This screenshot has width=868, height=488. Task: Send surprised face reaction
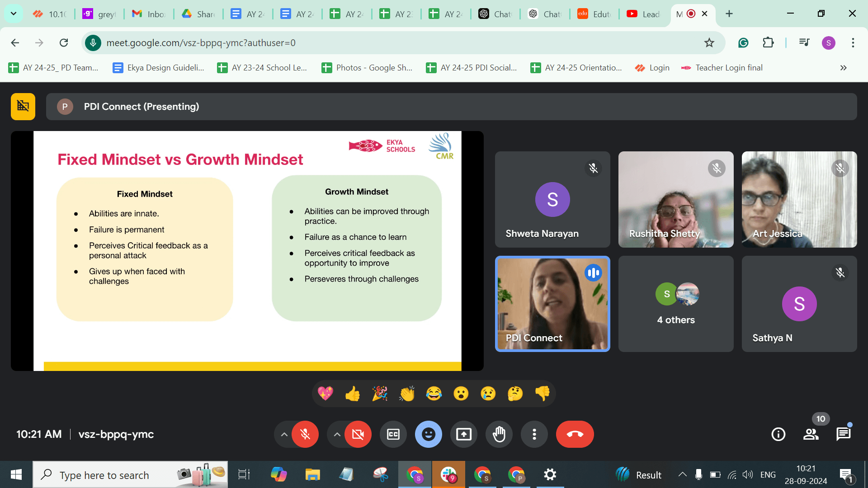click(x=461, y=394)
